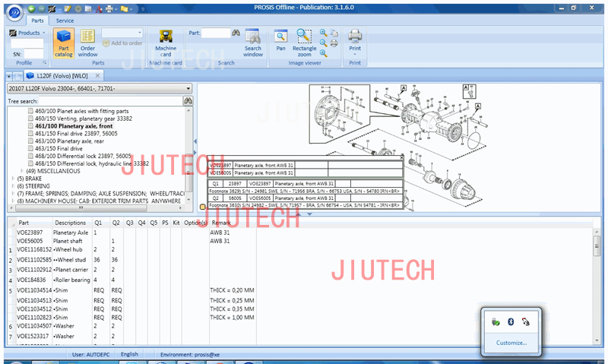The image size is (608, 364).
Task: Click the bottom zoom reset magnifier icon
Action: [x=323, y=53]
